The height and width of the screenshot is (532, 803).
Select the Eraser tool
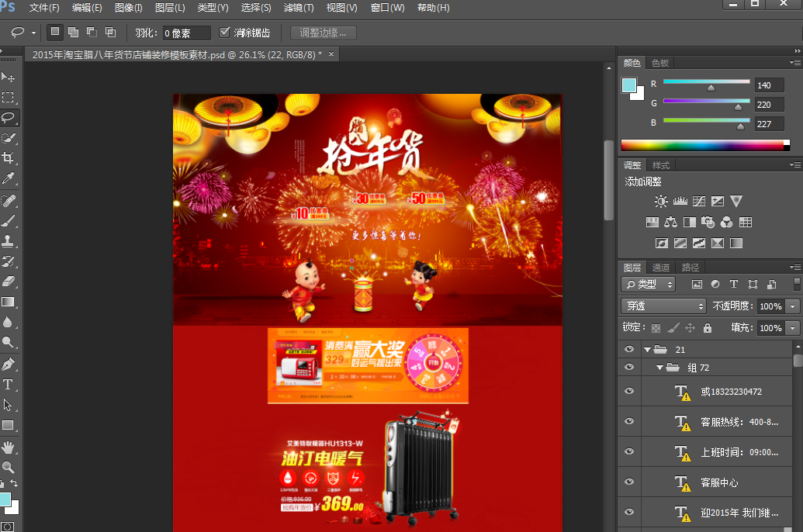point(9,282)
